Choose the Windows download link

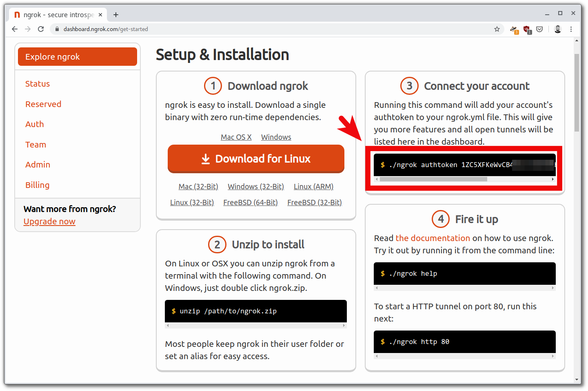[x=276, y=137]
